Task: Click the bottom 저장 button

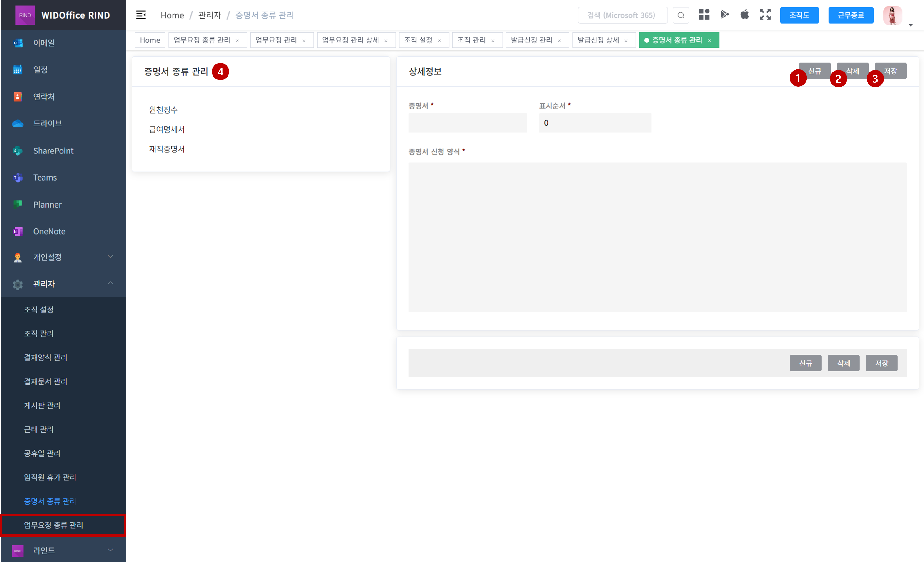Action: [x=881, y=363]
